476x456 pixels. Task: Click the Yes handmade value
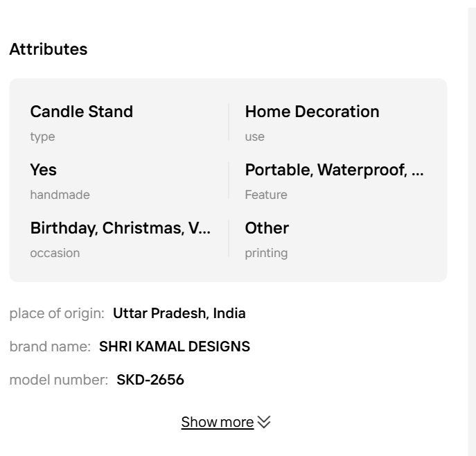pyautogui.click(x=44, y=170)
